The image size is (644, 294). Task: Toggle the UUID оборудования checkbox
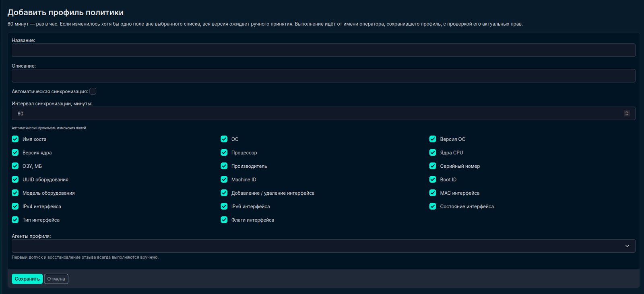click(x=15, y=179)
